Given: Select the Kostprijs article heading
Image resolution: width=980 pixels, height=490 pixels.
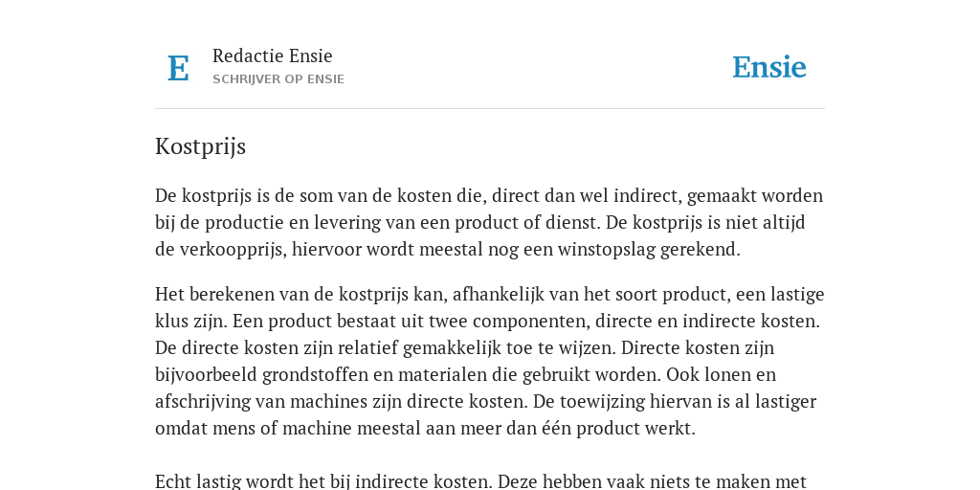Looking at the screenshot, I should coord(201,146).
